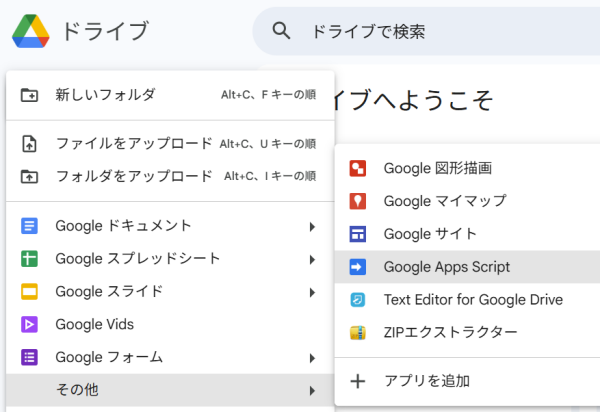This screenshot has width=600, height=412.
Task: Select フォルダをアップロード menu entry
Action: click(x=134, y=176)
